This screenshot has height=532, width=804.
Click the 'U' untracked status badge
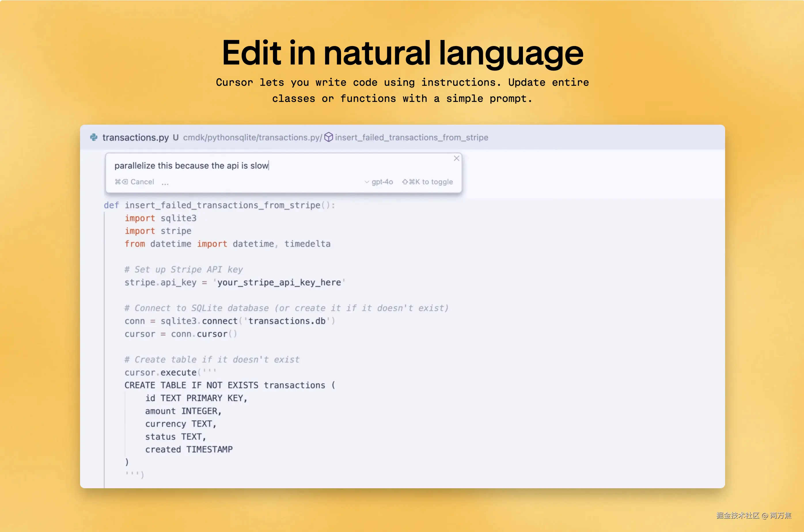coord(175,137)
